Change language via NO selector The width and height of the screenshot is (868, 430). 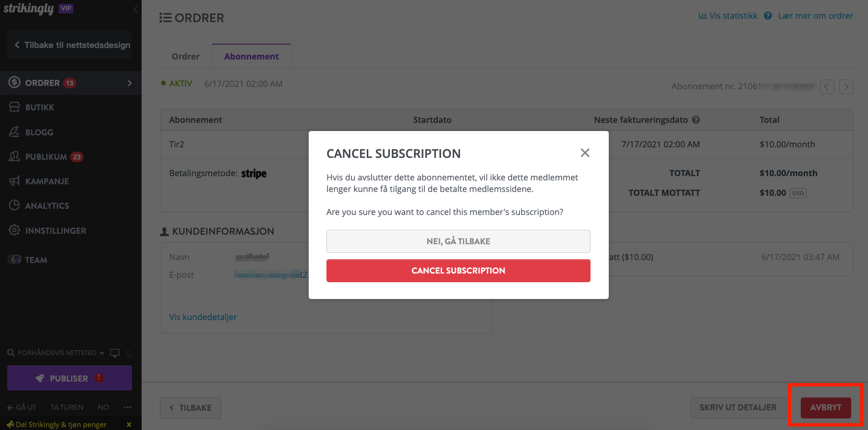point(103,407)
